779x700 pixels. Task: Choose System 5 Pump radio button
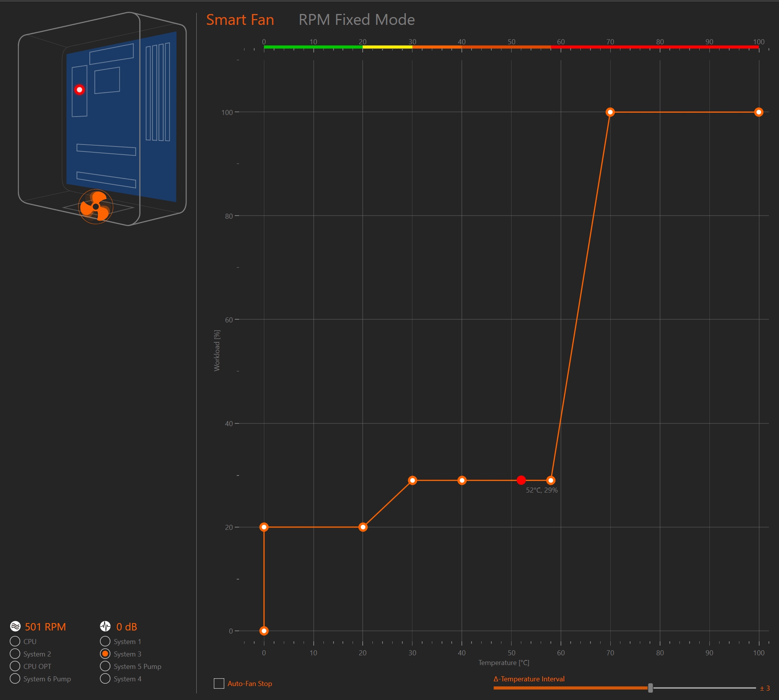coord(105,666)
